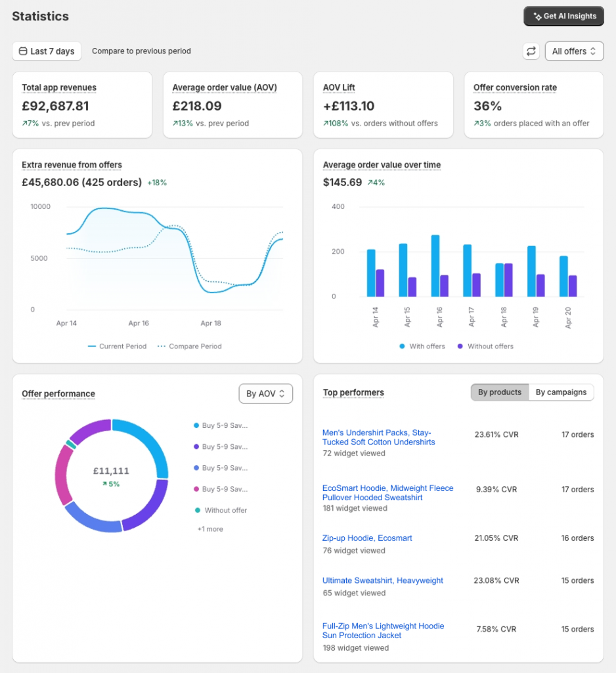Viewport: 616px width, 673px height.
Task: Open the 'By AOV' sort dropdown
Action: click(x=265, y=394)
